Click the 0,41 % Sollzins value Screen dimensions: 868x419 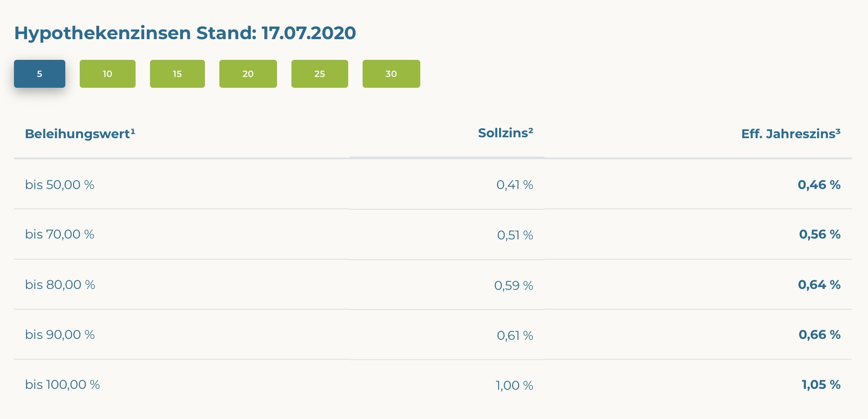click(x=514, y=185)
